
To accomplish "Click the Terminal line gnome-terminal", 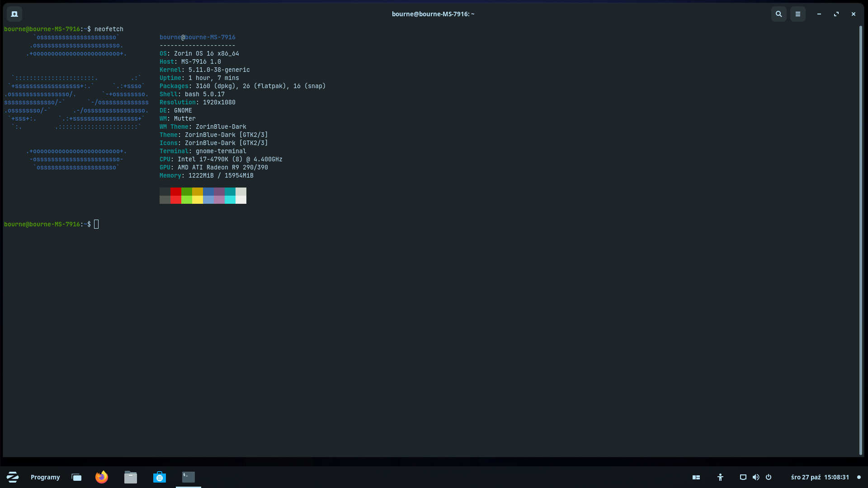I will coord(203,151).
